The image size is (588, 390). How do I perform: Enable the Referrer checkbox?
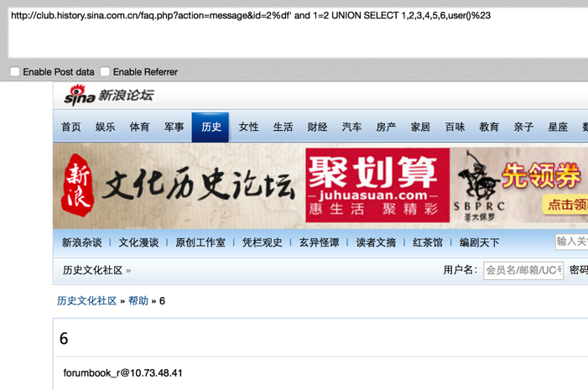click(105, 71)
